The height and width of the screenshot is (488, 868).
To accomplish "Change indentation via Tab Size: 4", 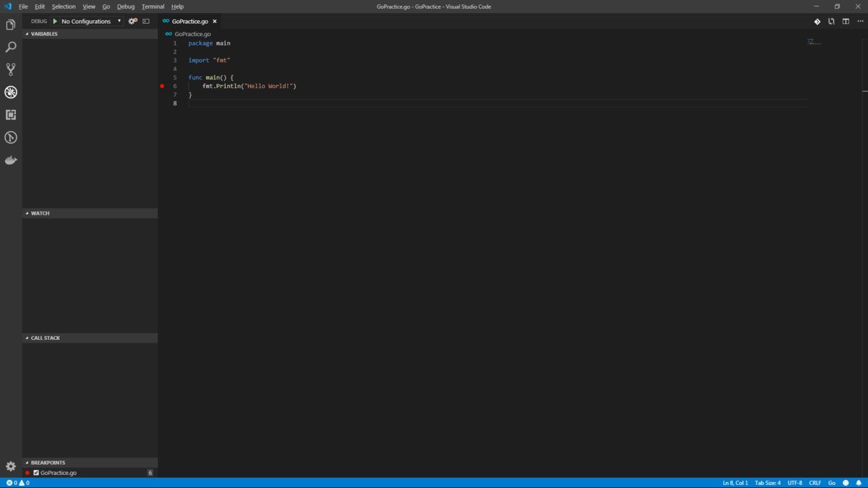I will pyautogui.click(x=768, y=483).
